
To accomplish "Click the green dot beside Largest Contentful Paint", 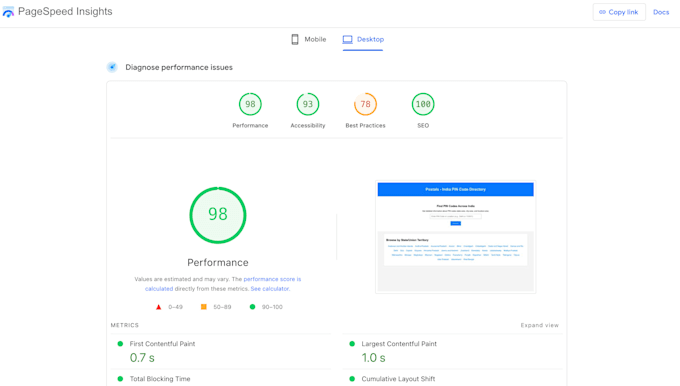I will pyautogui.click(x=352, y=343).
